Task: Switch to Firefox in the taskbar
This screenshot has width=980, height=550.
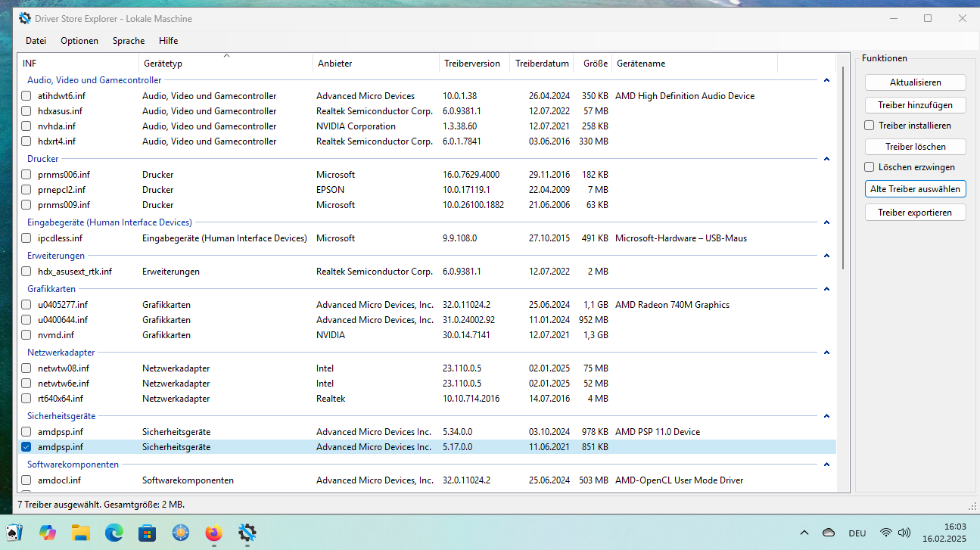Action: coord(214,533)
